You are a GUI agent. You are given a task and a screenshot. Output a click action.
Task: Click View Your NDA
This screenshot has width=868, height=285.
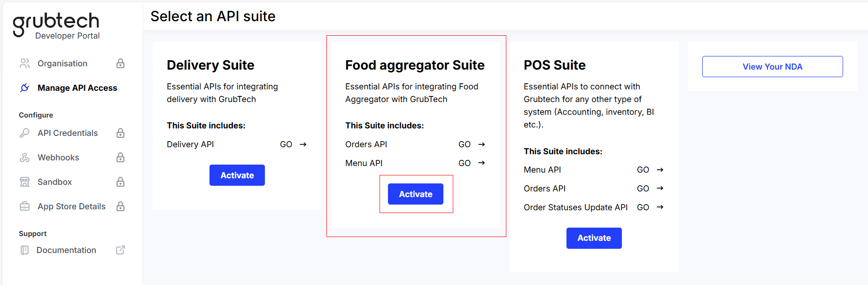[772, 66]
